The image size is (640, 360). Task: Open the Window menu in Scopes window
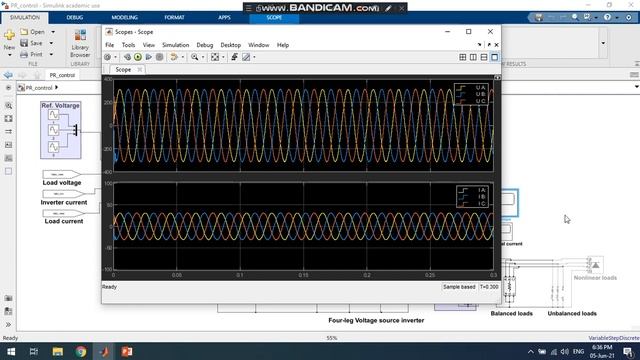click(259, 45)
